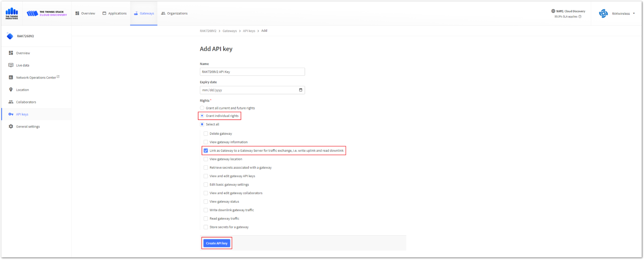Click the SLA help question icon
The image size is (644, 260).
click(x=580, y=17)
